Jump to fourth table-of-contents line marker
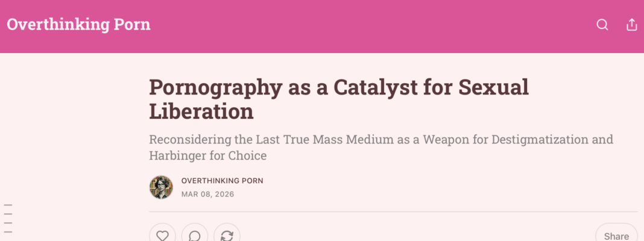 [x=8, y=231]
